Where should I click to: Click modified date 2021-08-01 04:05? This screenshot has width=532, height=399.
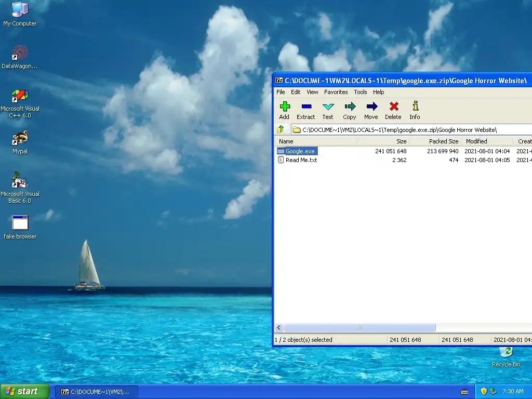pyautogui.click(x=487, y=160)
